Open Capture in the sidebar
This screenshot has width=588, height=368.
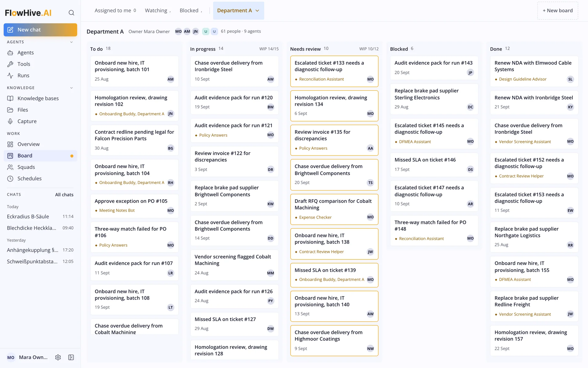coord(40,121)
